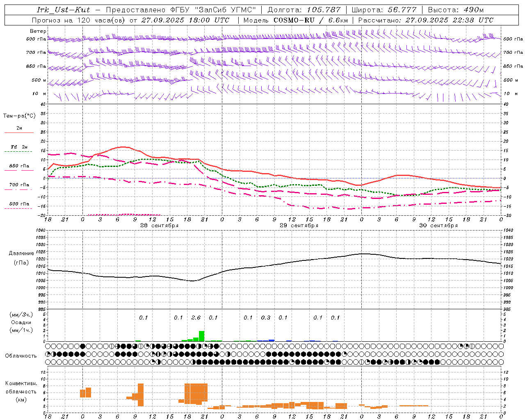Click the Осадки precipitation label
This screenshot has height=420, width=525.
(x=21, y=322)
